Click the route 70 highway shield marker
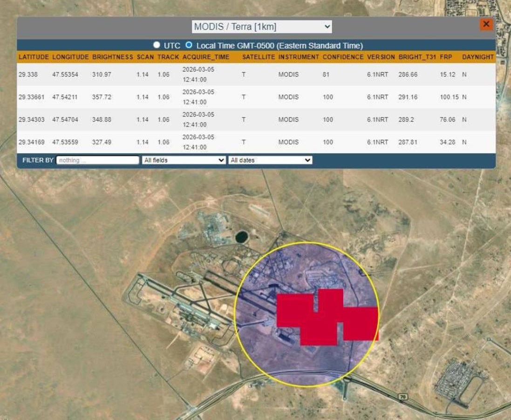This screenshot has width=511, height=420. (403, 397)
